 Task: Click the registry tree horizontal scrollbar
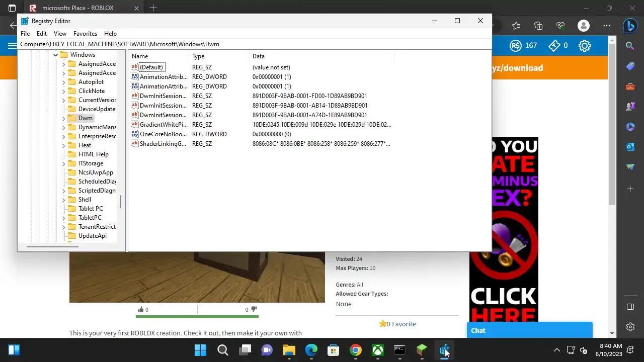pyautogui.click(x=52, y=246)
